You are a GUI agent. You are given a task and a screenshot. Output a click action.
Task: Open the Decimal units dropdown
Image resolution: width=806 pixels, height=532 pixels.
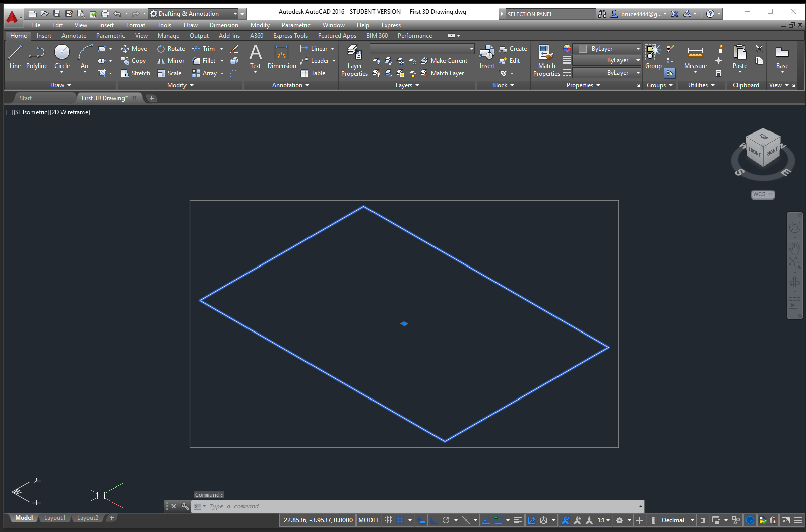[677, 520]
